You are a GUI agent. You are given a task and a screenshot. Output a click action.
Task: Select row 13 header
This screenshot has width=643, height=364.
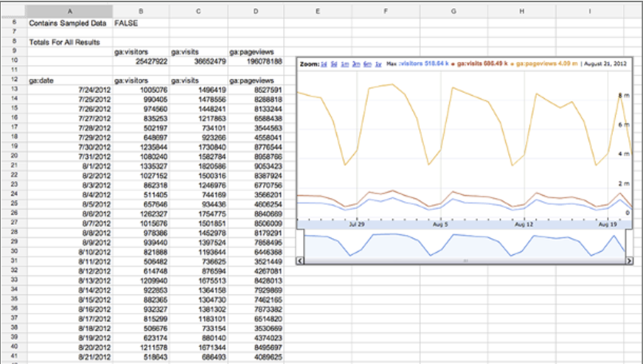[x=14, y=89]
